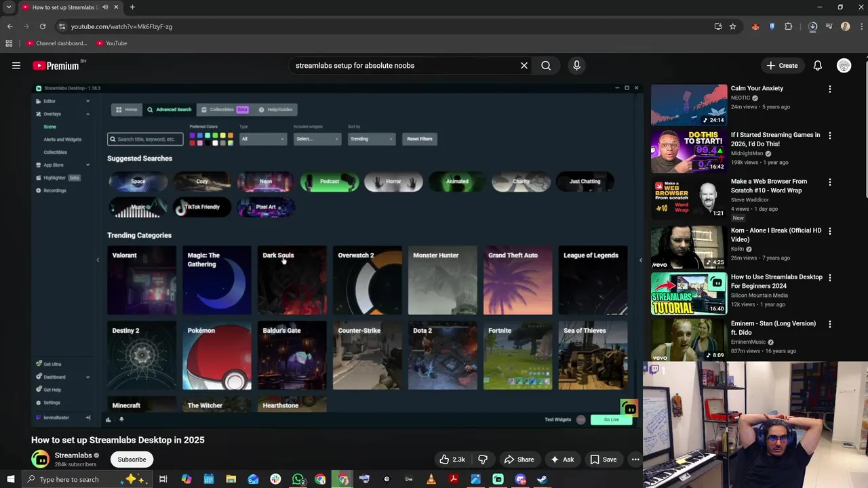The width and height of the screenshot is (868, 488).
Task: Open Korn - Alone I Break video thumbnail
Action: coord(689,247)
